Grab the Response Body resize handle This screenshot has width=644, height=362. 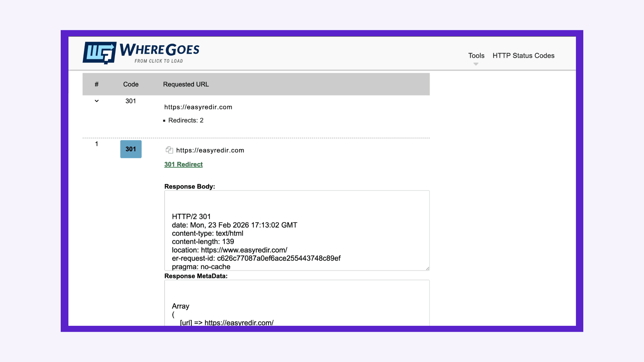[427, 268]
